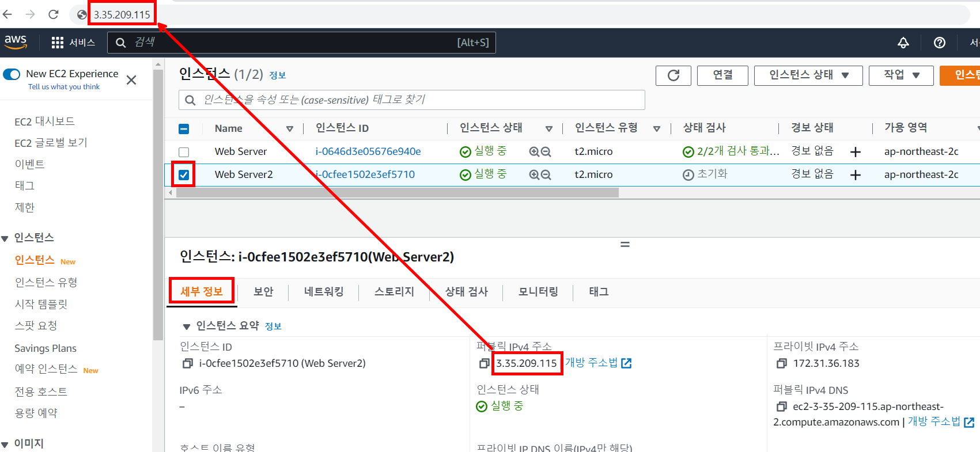Click the browser forward arrow

pos(31,14)
